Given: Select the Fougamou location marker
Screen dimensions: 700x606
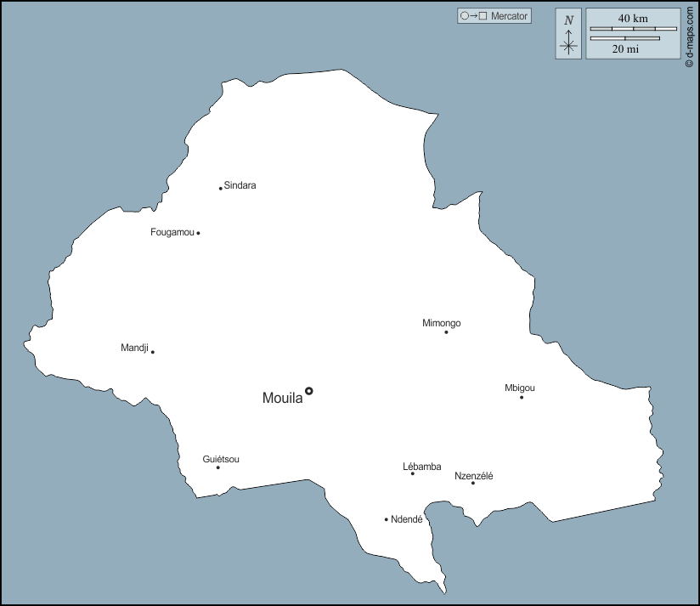Looking at the screenshot, I should pos(198,231).
